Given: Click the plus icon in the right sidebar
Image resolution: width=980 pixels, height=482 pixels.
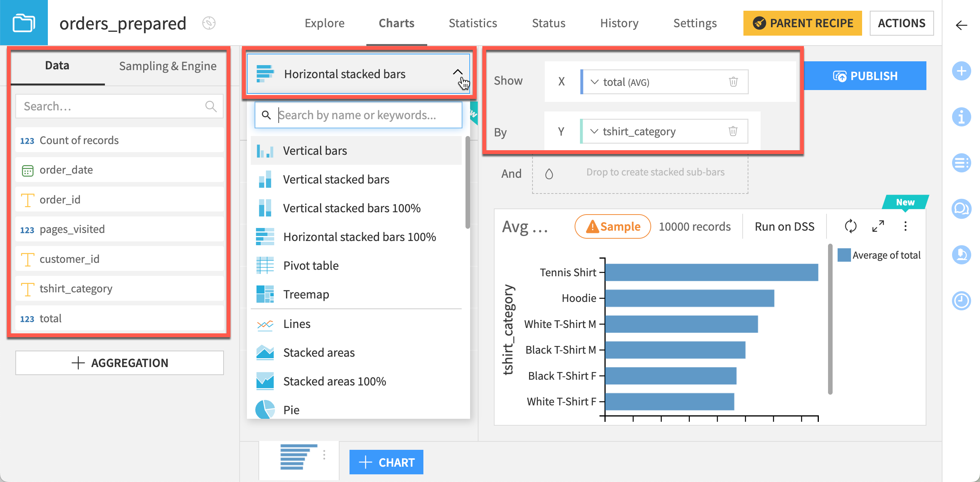Looking at the screenshot, I should coord(962,71).
